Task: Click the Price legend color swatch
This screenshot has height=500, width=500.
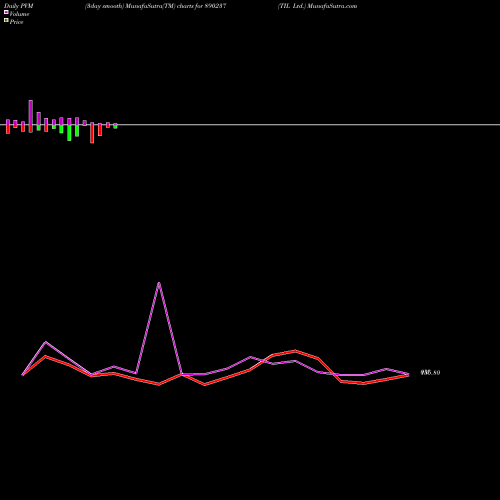Action: point(6,21)
